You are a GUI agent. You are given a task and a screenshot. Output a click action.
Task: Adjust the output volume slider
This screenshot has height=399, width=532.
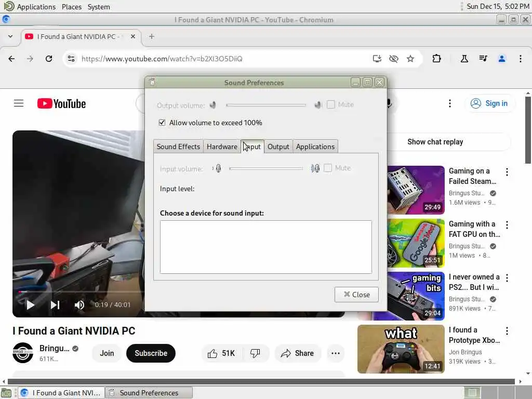[265, 105]
